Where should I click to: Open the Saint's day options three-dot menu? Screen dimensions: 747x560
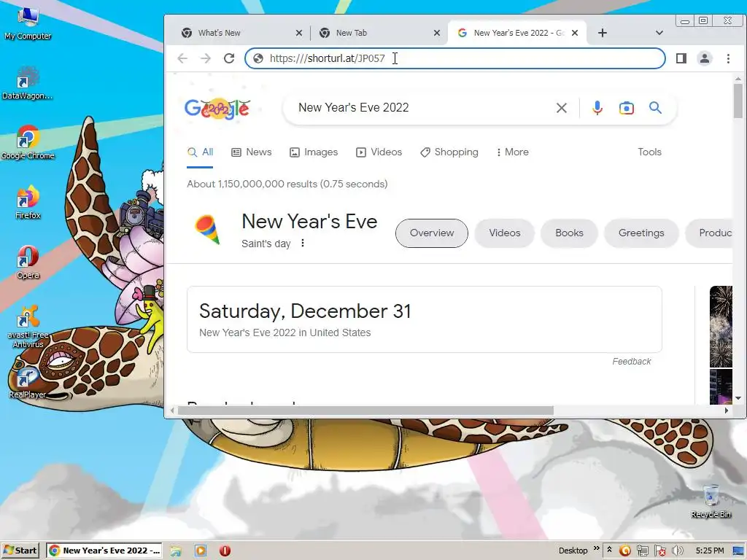tap(303, 244)
